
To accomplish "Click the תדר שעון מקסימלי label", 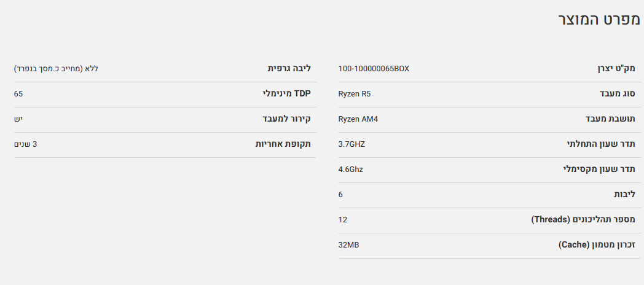I will (x=599, y=169).
